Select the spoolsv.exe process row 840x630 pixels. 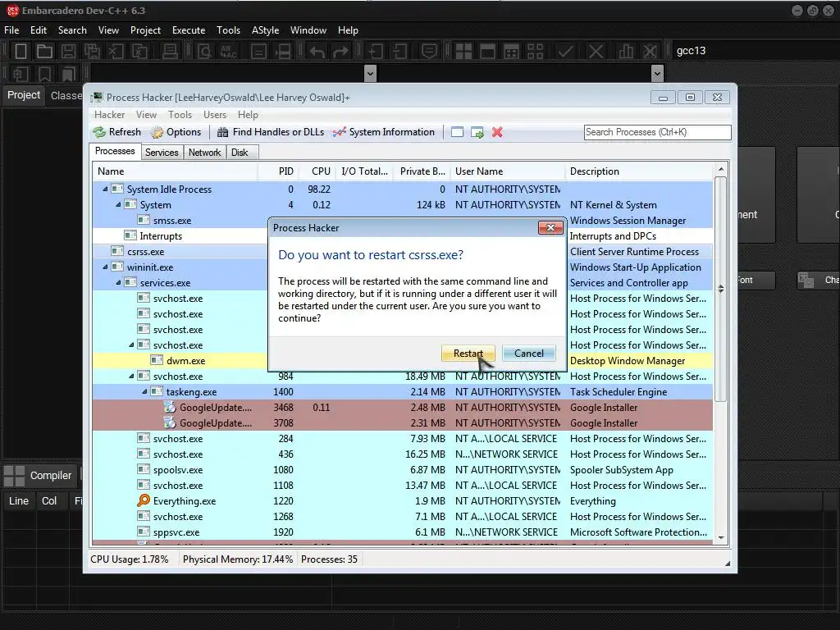(x=403, y=470)
